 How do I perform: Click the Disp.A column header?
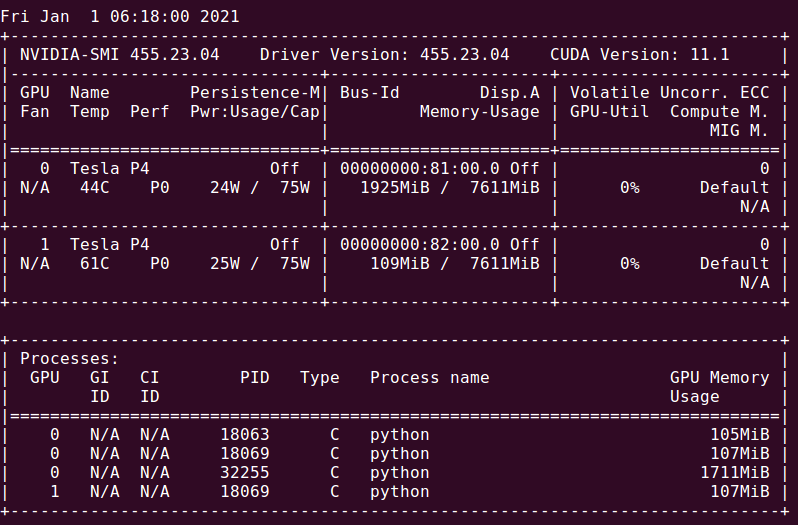click(x=509, y=93)
